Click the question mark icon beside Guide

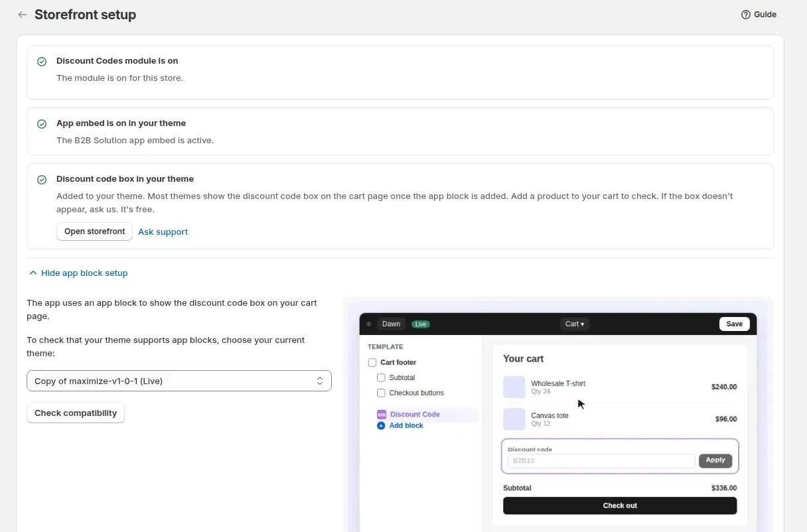[746, 15]
